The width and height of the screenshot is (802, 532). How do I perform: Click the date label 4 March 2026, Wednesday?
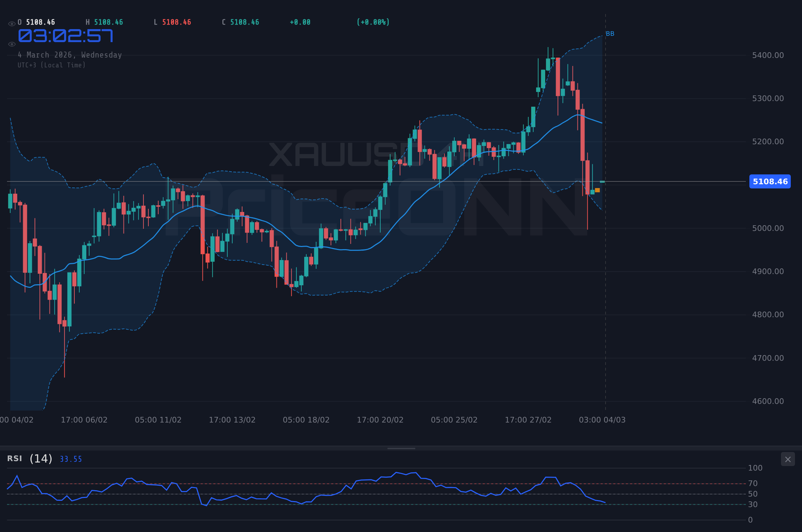pyautogui.click(x=70, y=55)
